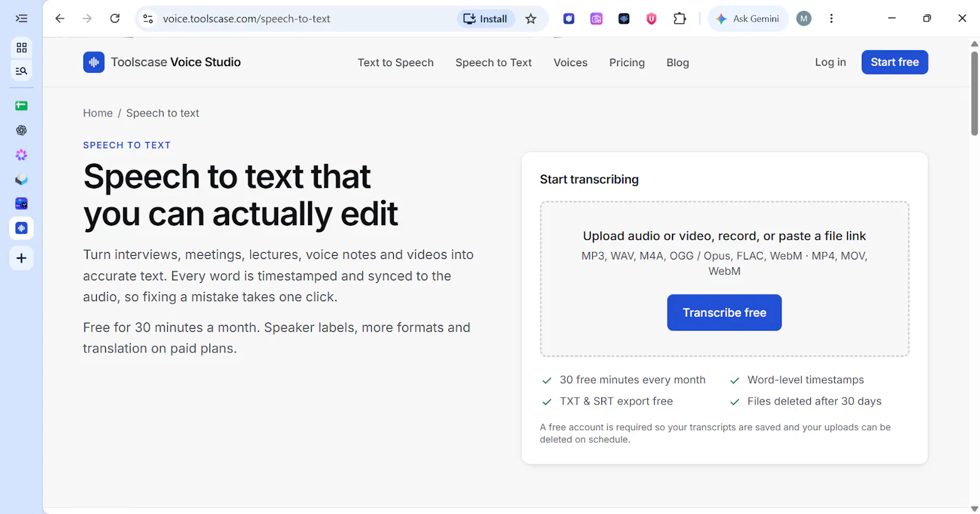This screenshot has width=980, height=514.
Task: Open the profile avatar M
Action: [x=804, y=18]
